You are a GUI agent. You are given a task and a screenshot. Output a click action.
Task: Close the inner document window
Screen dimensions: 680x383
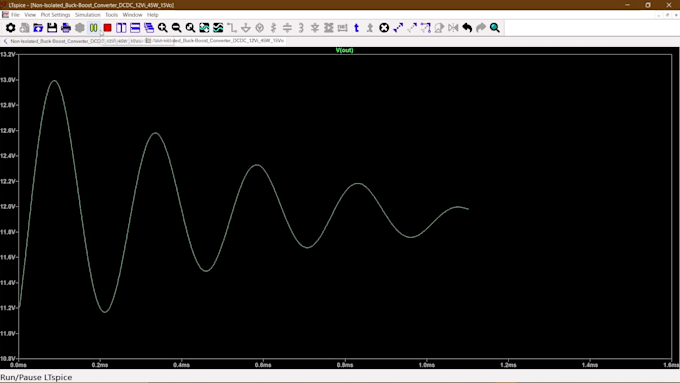[x=676, y=15]
